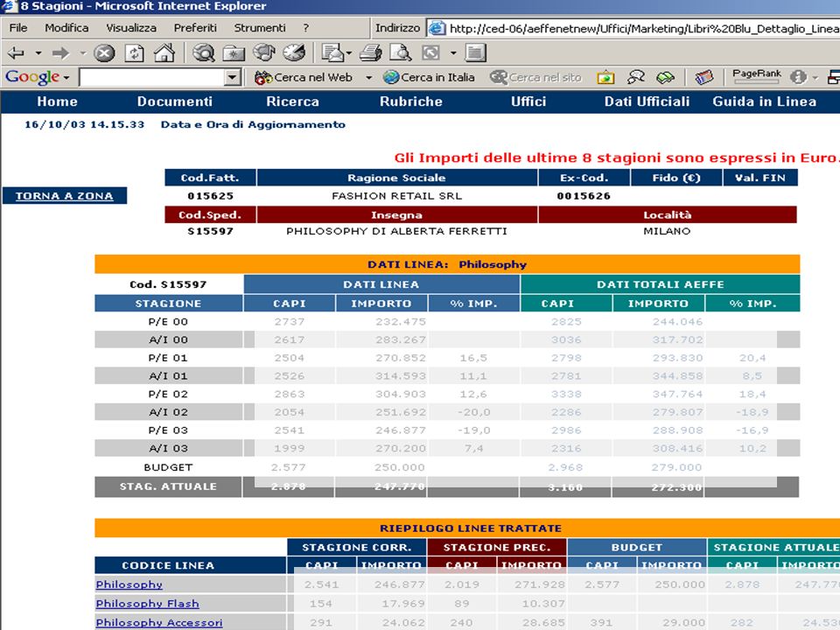Click the Back arrow in browser toolbar
The width and height of the screenshot is (840, 630).
16,53
